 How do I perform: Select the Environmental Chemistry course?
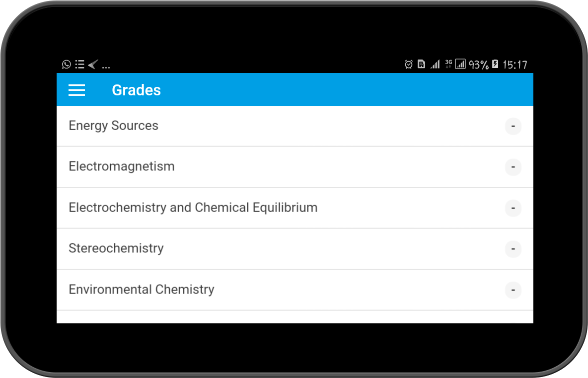click(142, 290)
